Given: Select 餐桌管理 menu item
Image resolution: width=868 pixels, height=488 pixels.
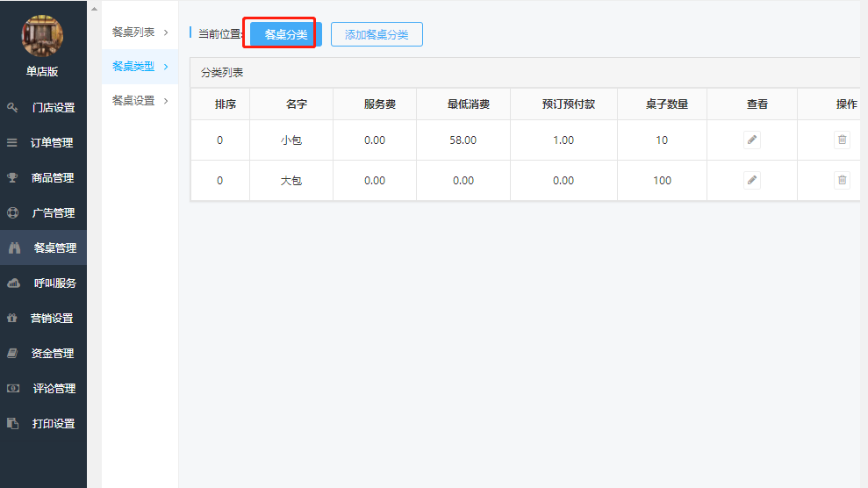Looking at the screenshot, I should click(x=43, y=248).
